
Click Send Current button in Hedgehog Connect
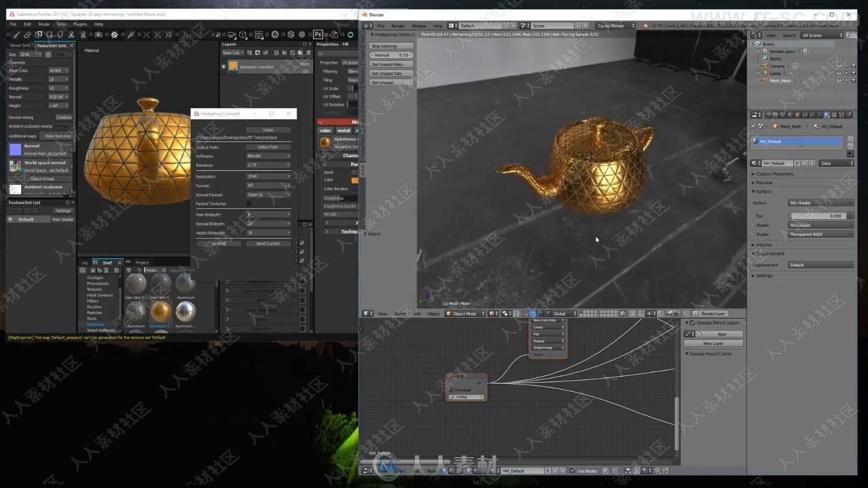tap(268, 243)
